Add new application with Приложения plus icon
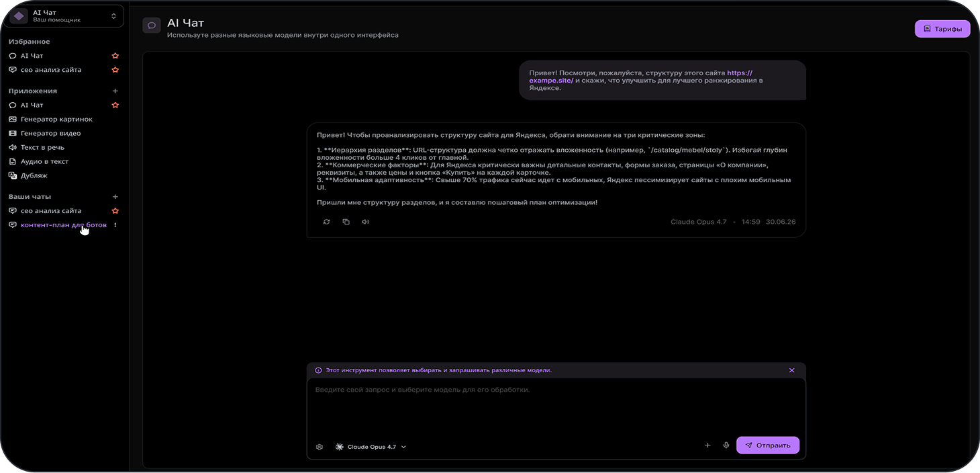The height and width of the screenshot is (473, 980). tap(115, 91)
